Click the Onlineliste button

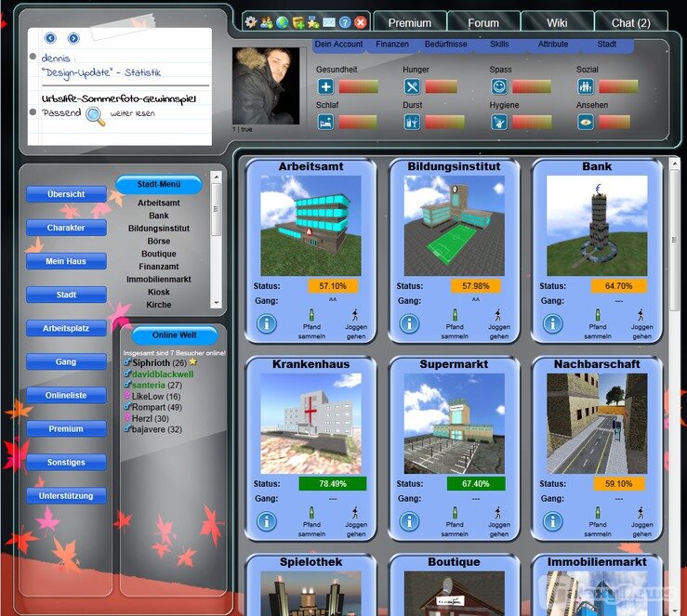point(66,395)
